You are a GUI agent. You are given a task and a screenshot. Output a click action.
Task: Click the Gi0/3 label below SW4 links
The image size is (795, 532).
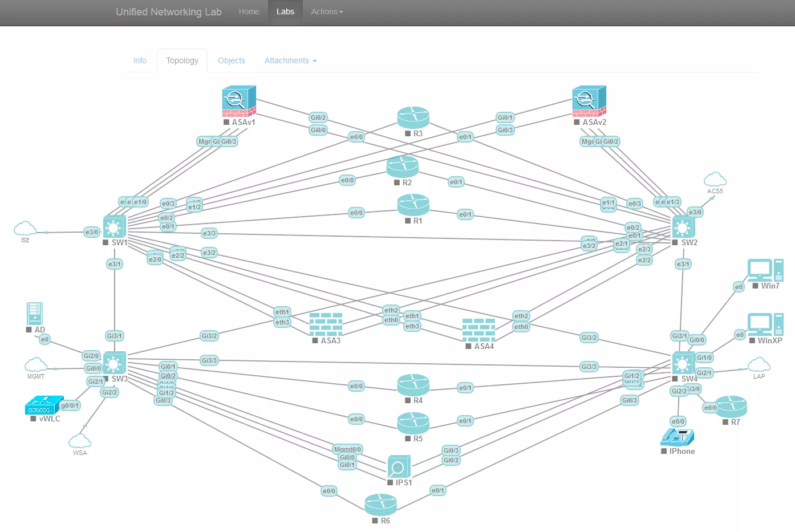(630, 400)
